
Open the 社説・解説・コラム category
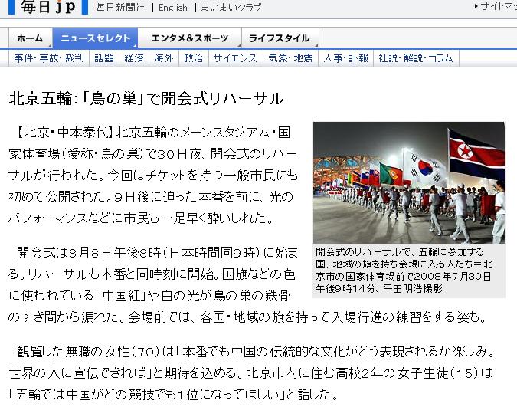click(x=416, y=58)
